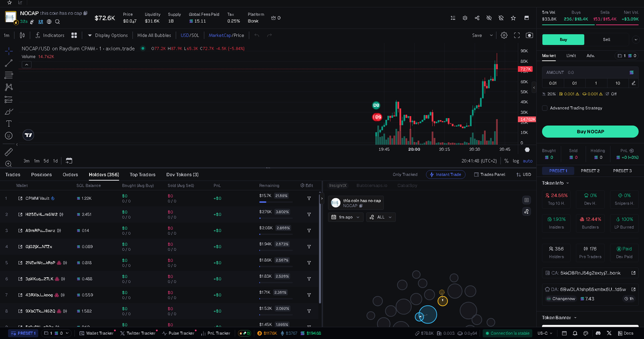Click the edit pencil next to amount presets

pos(634,83)
